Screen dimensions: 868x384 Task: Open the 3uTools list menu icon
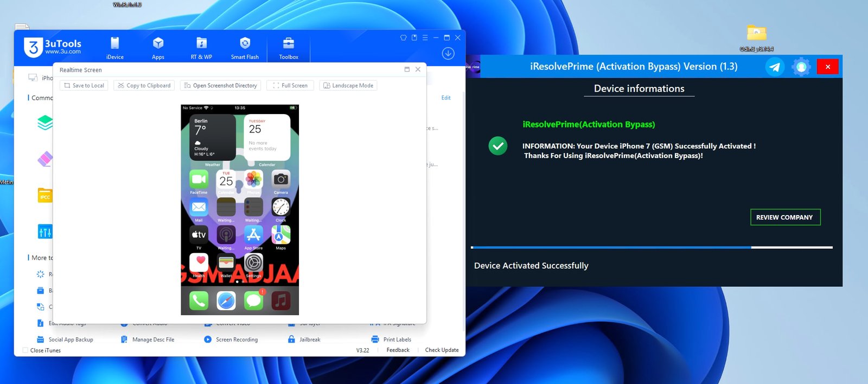425,37
